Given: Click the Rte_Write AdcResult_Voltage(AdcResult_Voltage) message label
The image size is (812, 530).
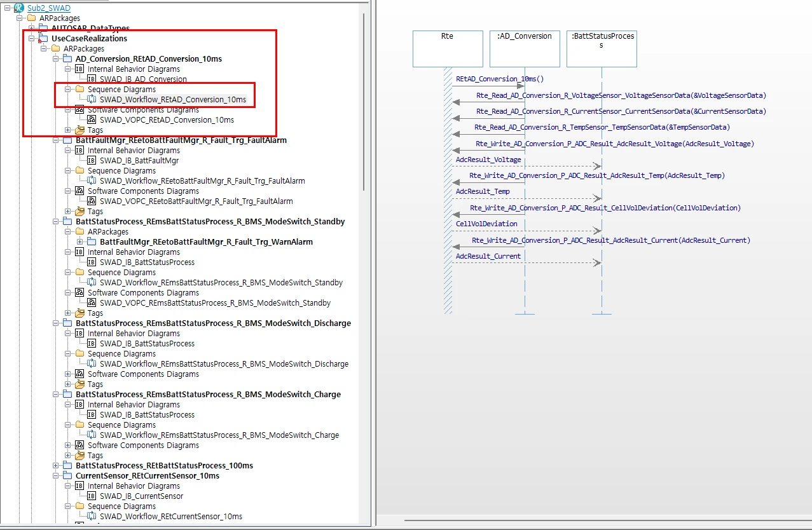Looking at the screenshot, I should [x=615, y=144].
